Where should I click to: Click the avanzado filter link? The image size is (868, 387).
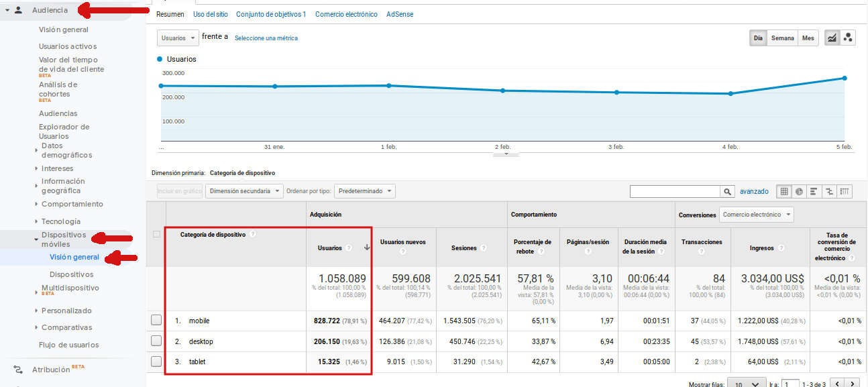[754, 192]
